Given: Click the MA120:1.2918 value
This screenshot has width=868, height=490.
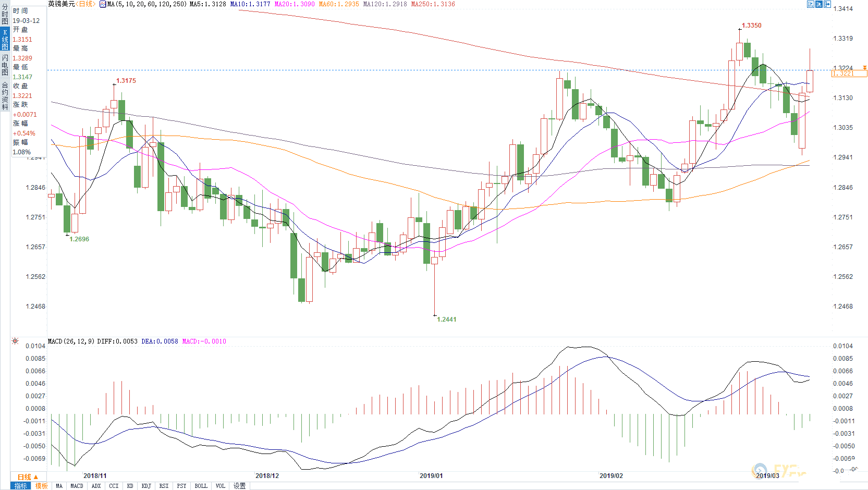Looking at the screenshot, I should [x=385, y=4].
